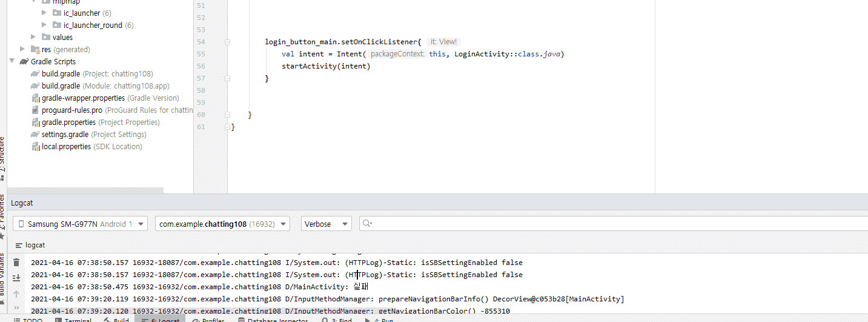
Task: Click the ic_launcher folder icon
Action: [x=56, y=13]
